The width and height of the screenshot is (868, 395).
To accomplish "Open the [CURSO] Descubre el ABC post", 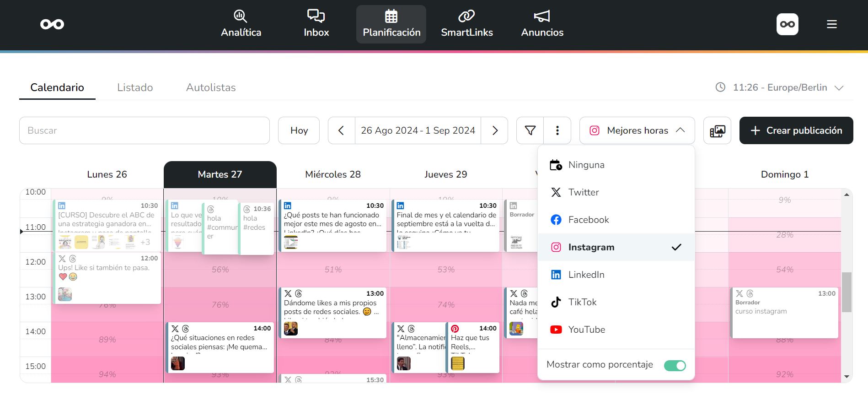I will coord(107,225).
